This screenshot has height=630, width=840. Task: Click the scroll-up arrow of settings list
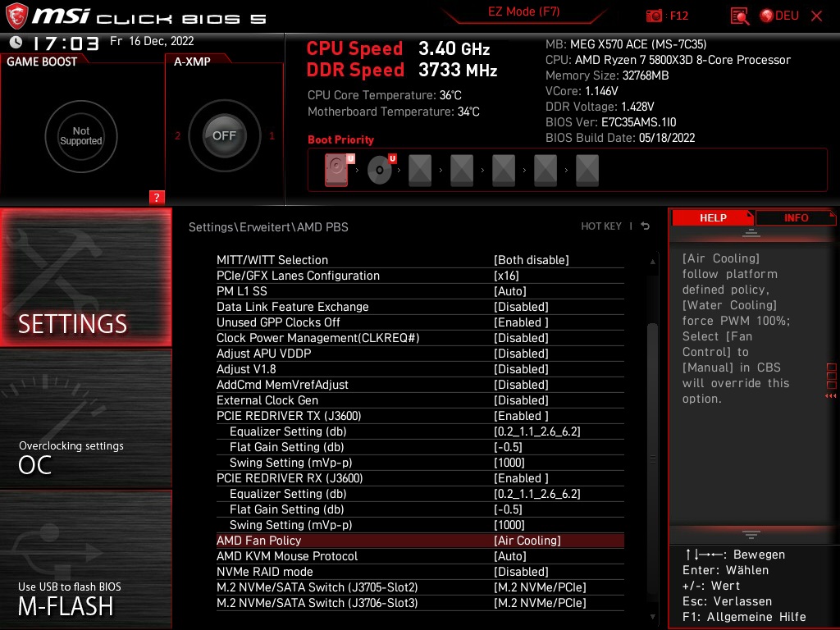[x=652, y=262]
